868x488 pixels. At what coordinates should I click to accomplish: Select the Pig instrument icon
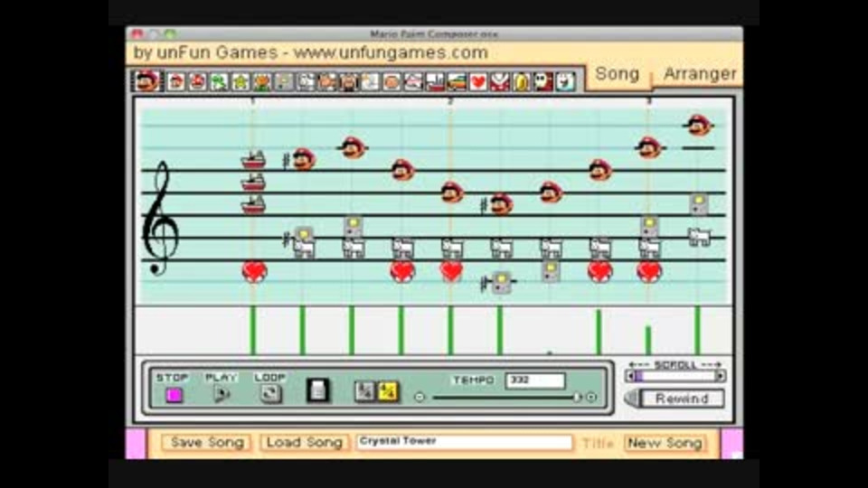349,82
